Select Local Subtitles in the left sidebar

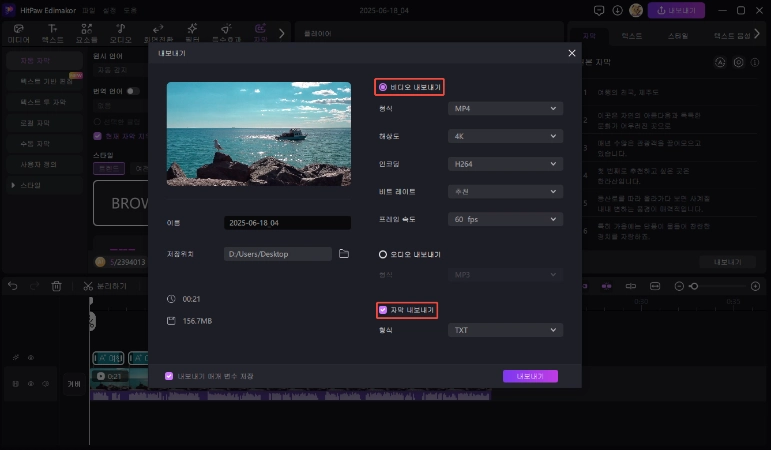coord(44,122)
